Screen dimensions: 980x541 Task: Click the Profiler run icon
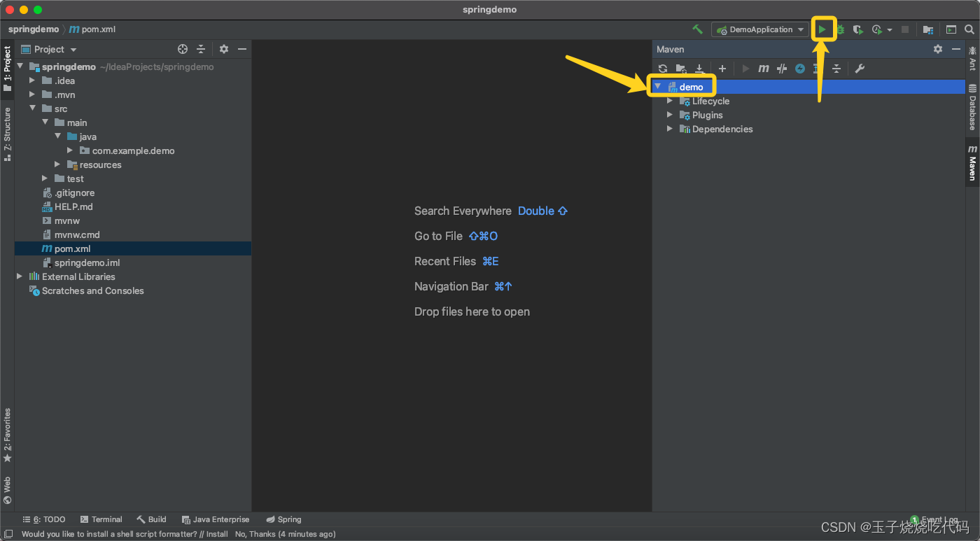click(877, 29)
